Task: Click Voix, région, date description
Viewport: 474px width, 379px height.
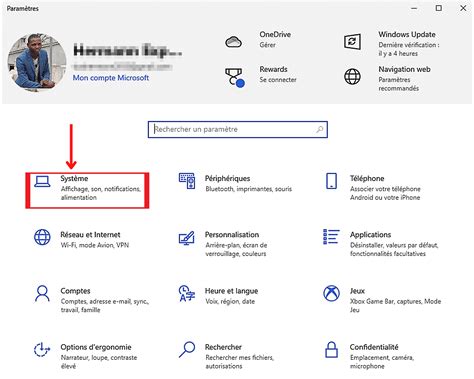Action: tap(230, 301)
